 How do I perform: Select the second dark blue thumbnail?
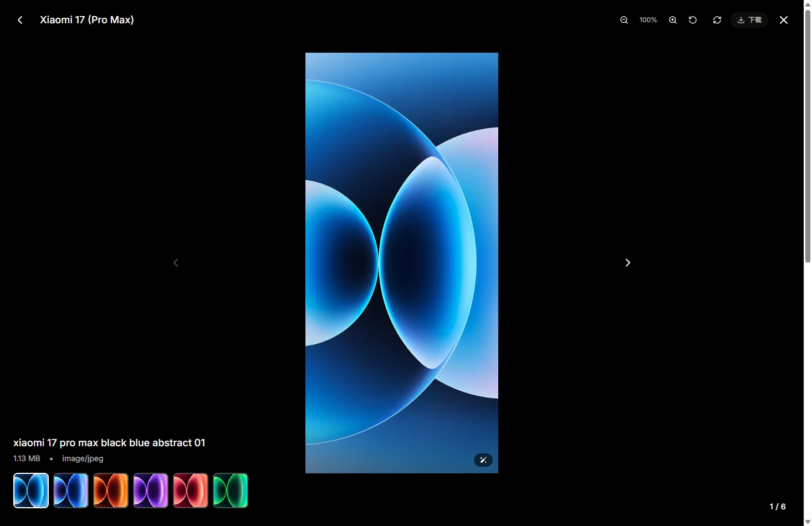click(x=70, y=490)
